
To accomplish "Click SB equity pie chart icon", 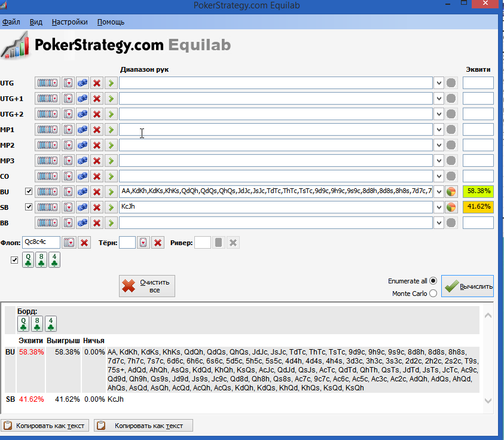I will (x=451, y=207).
